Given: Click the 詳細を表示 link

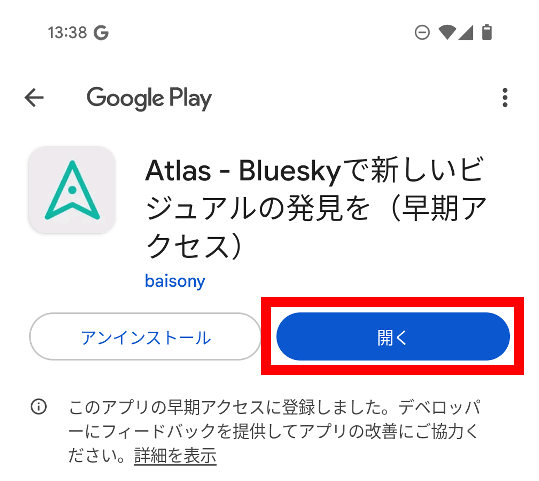Looking at the screenshot, I should tap(175, 456).
